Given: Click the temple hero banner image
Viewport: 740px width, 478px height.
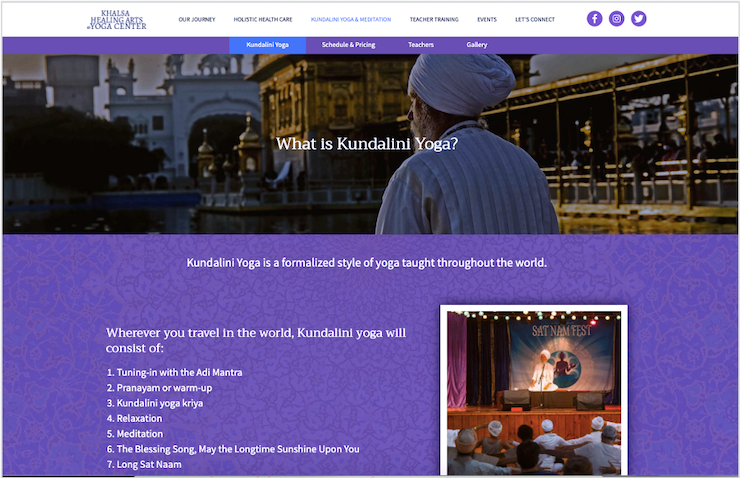Looking at the screenshot, I should pyautogui.click(x=370, y=144).
